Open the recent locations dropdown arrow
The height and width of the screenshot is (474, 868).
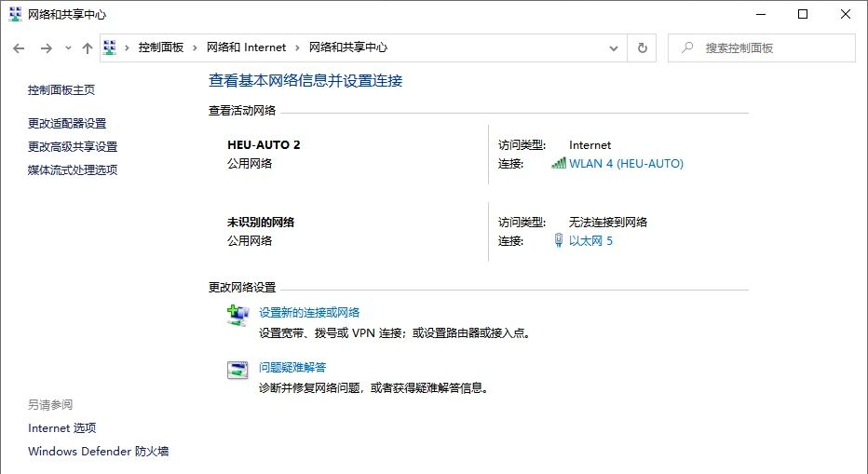[68, 48]
